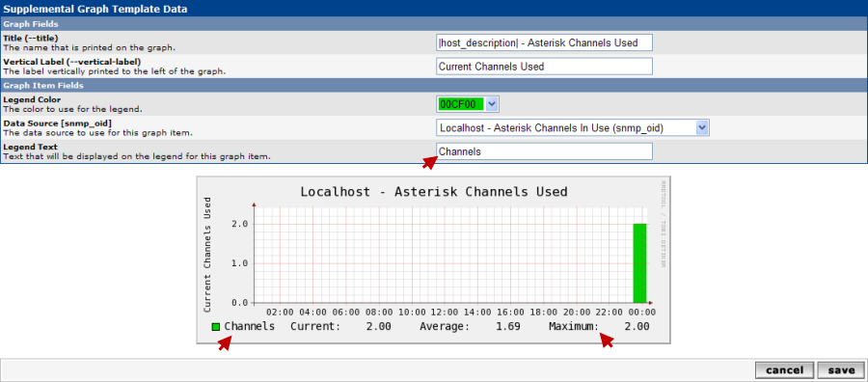The height and width of the screenshot is (382, 868).
Task: Click the green bar in the graph
Action: (x=640, y=263)
